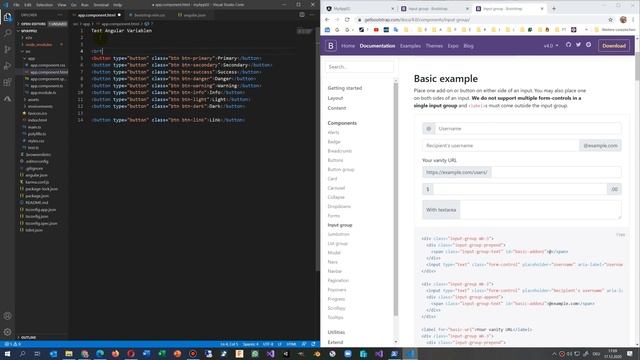Screen dimensions: 640x360
Task: Switch to the angular.json editor tab
Action: (x=194, y=15)
